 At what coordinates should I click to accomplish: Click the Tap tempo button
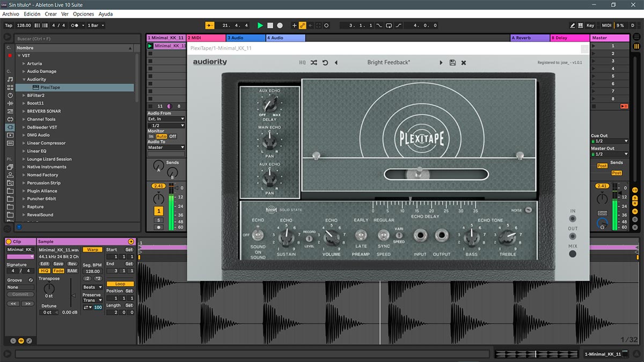click(x=9, y=25)
